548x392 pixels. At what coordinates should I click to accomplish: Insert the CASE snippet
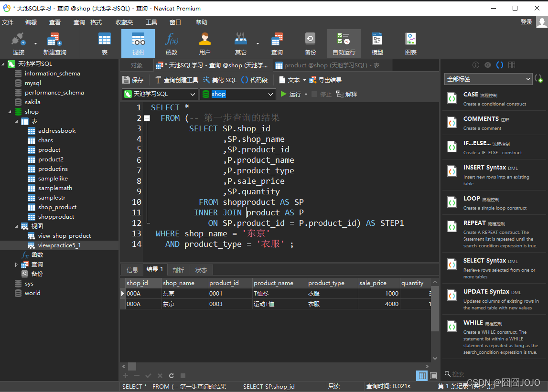click(494, 98)
